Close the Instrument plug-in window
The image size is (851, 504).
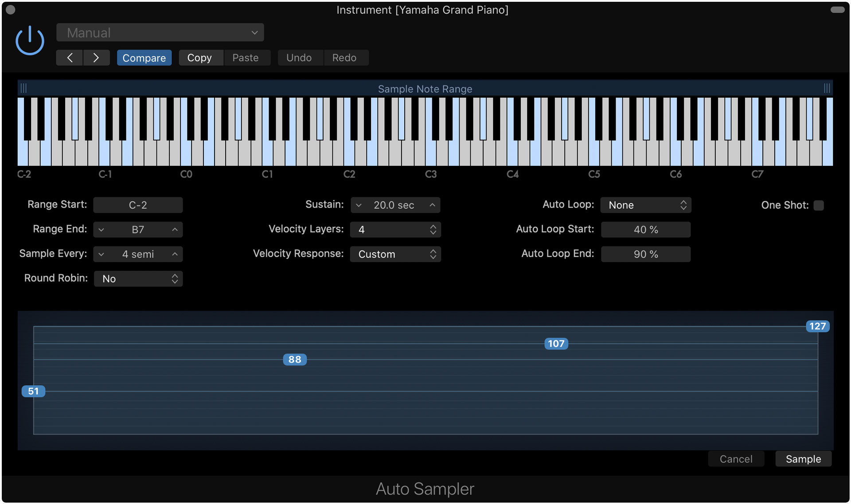pyautogui.click(x=11, y=10)
